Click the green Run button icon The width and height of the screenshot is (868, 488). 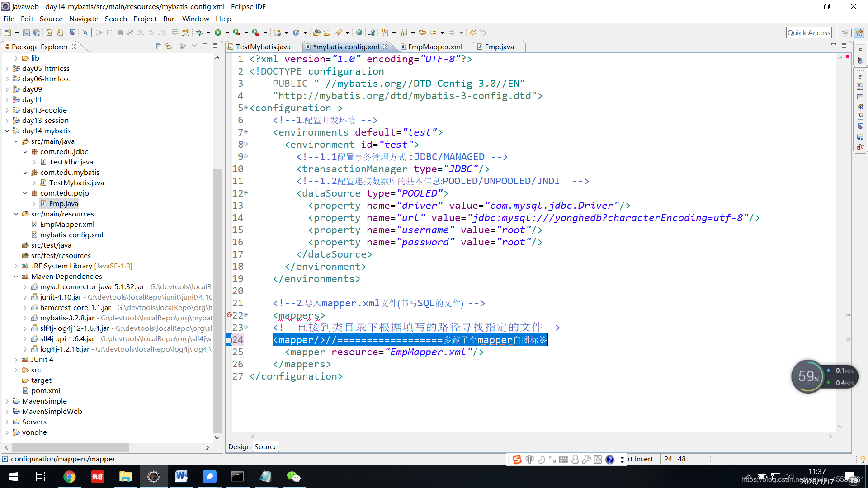[218, 33]
